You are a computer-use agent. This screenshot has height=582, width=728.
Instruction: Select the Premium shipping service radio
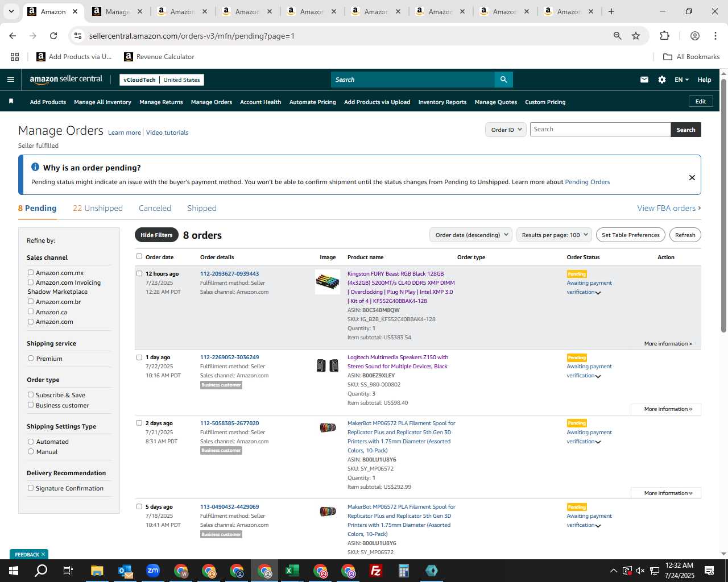31,358
